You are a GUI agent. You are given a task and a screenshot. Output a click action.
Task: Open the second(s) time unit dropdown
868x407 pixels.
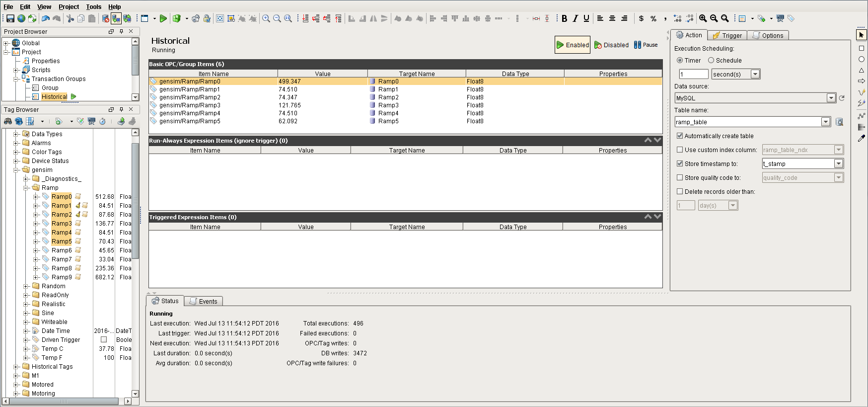(755, 75)
